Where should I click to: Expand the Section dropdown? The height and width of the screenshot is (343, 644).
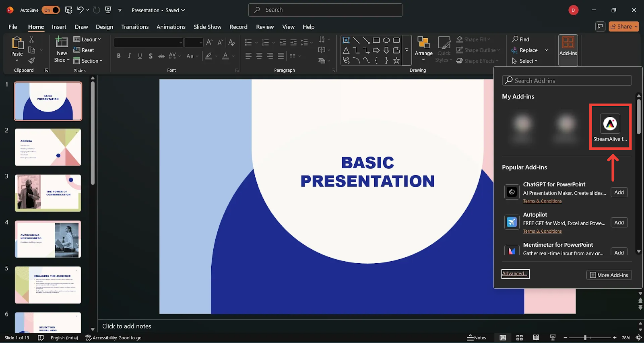point(89,61)
